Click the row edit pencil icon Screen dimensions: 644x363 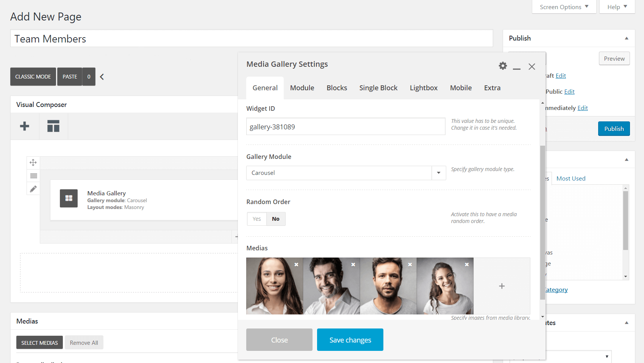(33, 189)
